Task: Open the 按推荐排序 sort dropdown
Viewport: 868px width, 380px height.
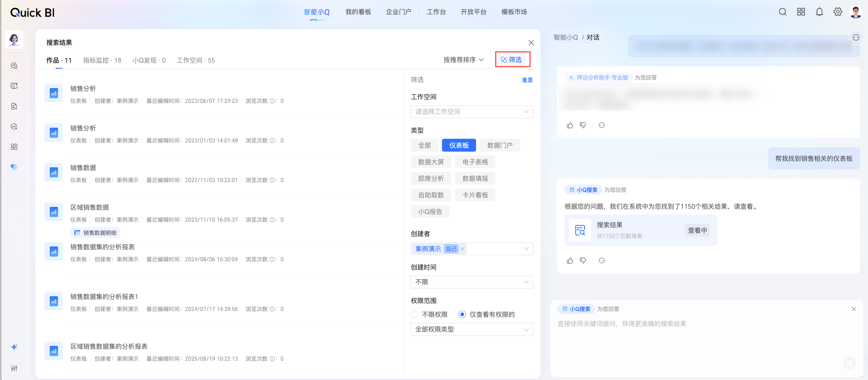Action: point(464,60)
